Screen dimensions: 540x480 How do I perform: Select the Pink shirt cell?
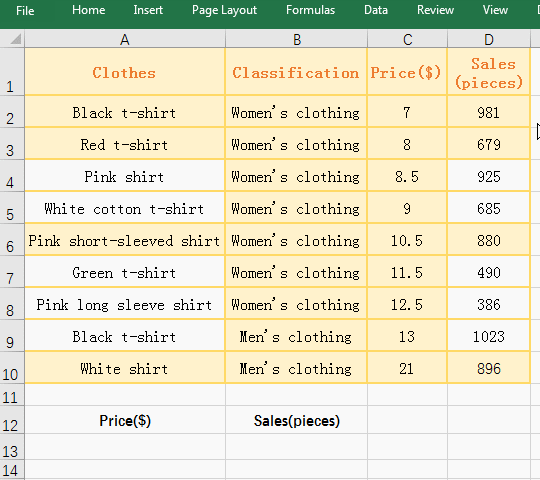[125, 176]
